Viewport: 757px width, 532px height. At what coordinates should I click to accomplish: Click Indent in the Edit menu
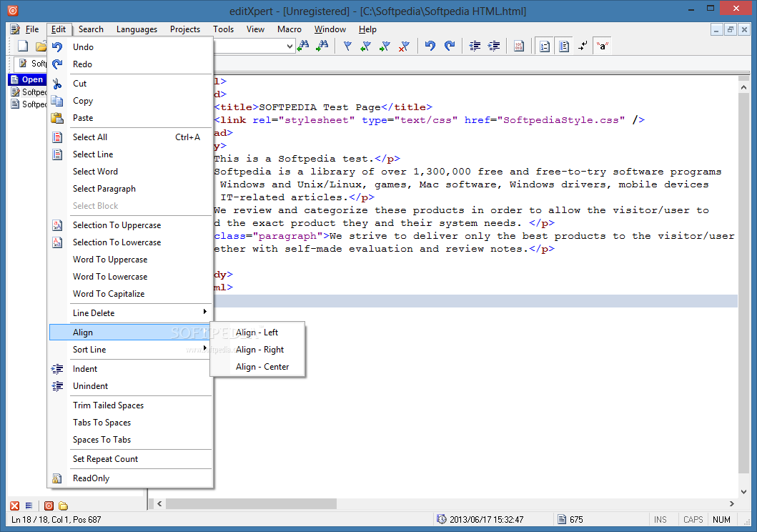[x=130, y=368]
